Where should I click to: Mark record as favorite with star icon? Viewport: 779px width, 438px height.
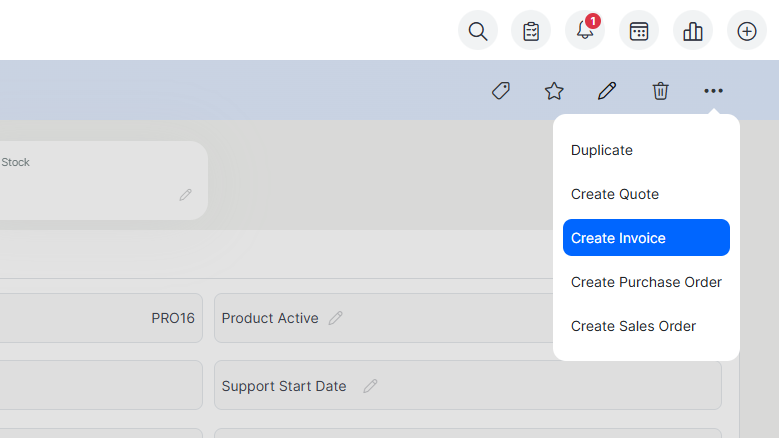(554, 91)
